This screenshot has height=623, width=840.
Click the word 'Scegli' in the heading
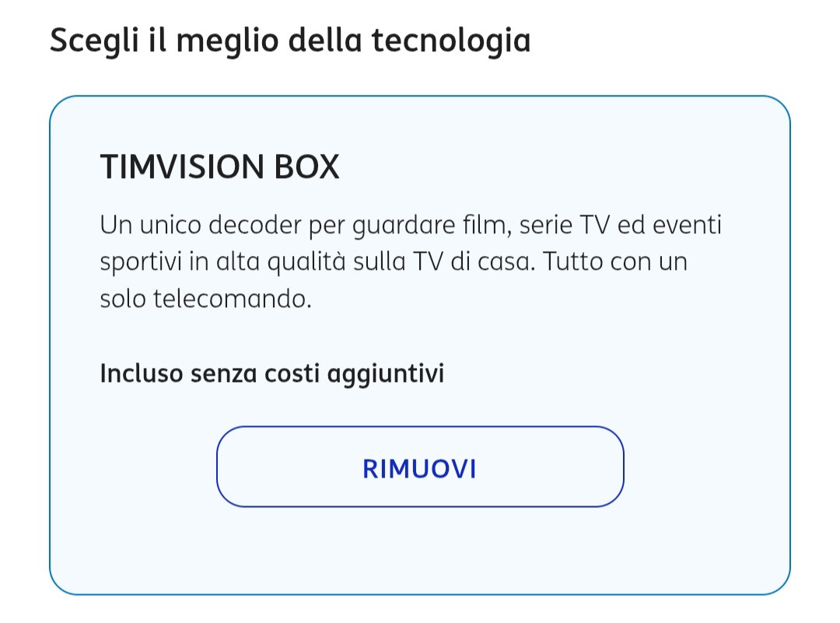pyautogui.click(x=95, y=40)
